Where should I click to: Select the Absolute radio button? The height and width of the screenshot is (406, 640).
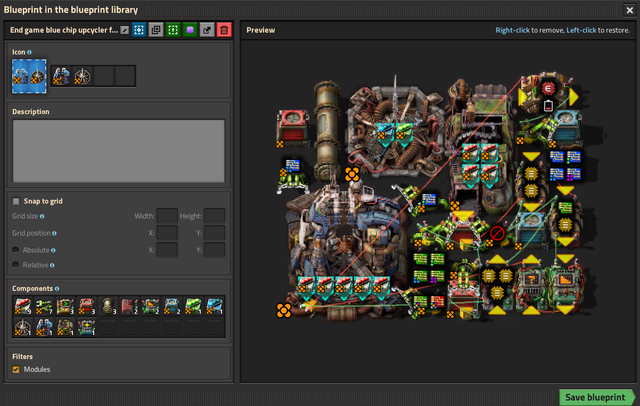[x=16, y=250]
